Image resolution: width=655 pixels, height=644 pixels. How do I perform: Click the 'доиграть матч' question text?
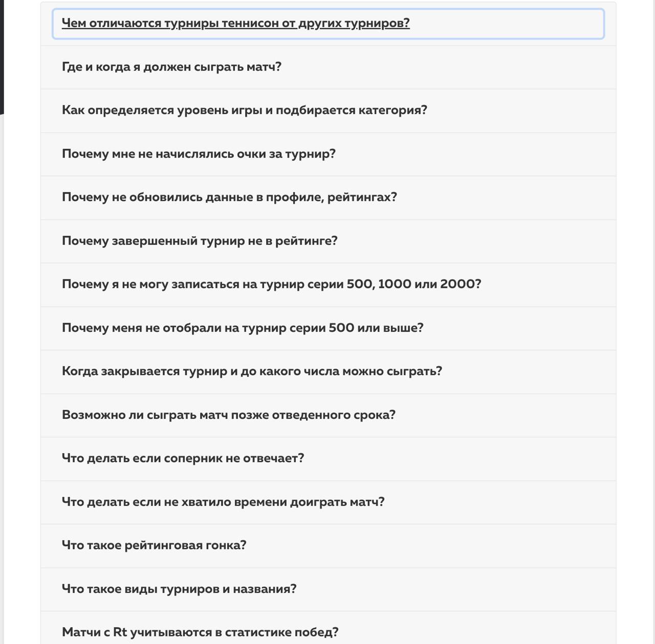pyautogui.click(x=333, y=502)
